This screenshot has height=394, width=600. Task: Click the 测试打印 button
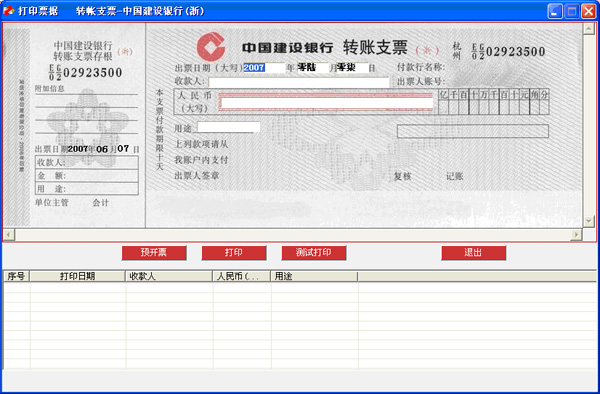click(314, 253)
